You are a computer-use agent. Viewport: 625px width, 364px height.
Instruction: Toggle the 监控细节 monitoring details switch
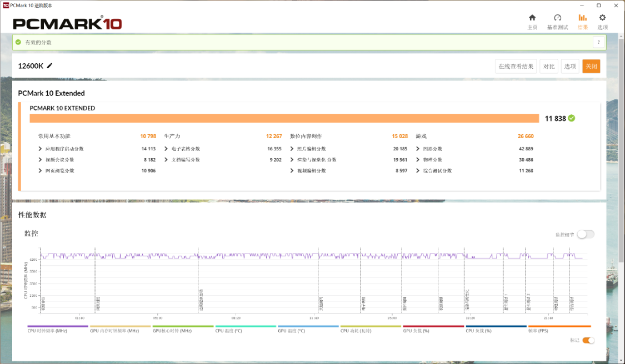(586, 234)
